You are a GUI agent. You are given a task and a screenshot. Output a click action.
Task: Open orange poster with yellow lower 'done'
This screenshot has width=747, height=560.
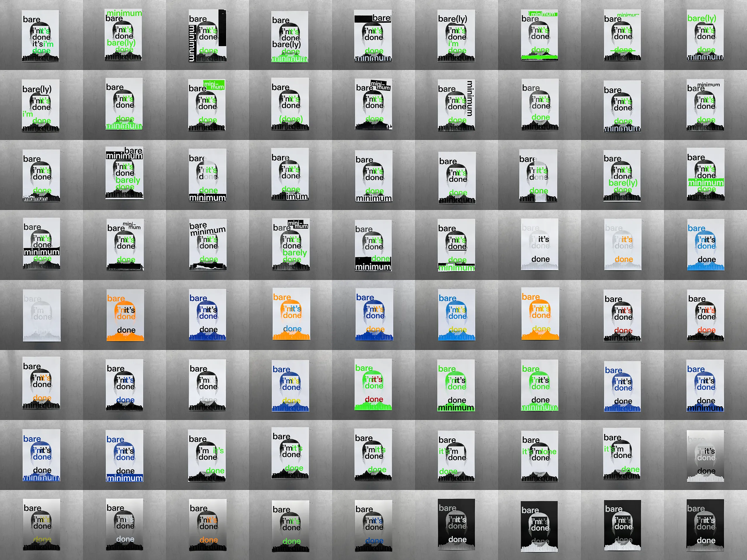pos(540,313)
